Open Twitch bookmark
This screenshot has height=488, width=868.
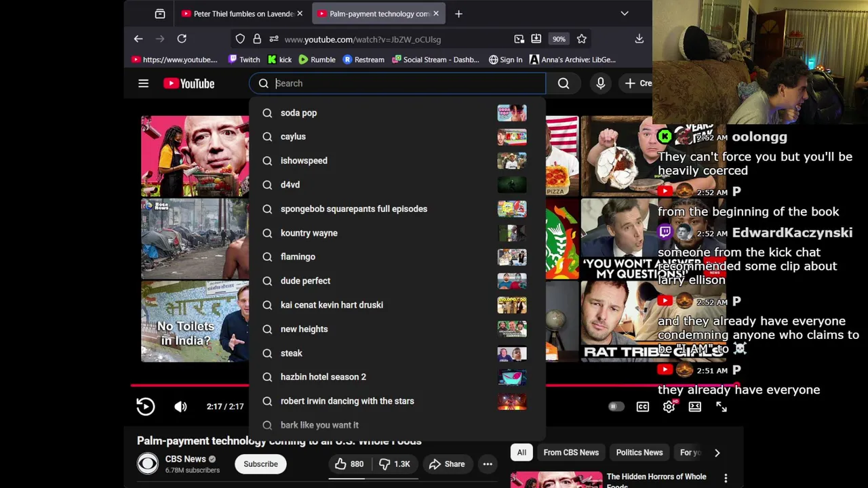click(244, 60)
